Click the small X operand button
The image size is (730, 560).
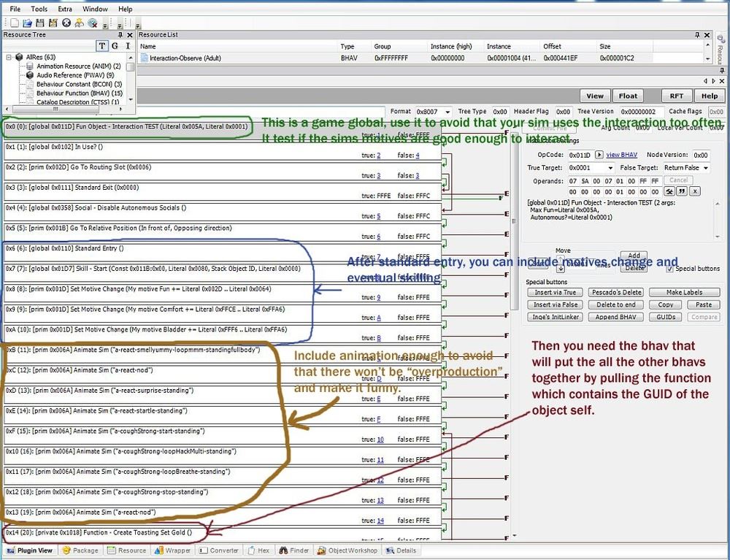(695, 191)
